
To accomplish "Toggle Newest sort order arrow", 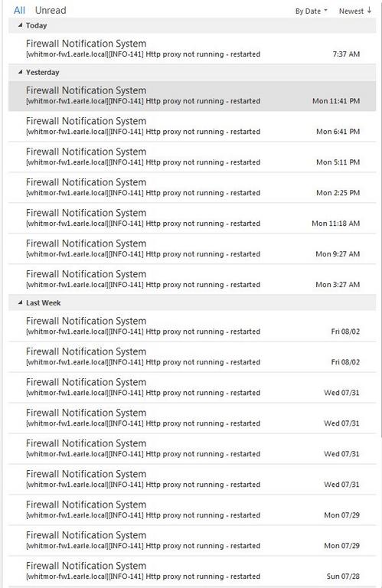I will 369,11.
